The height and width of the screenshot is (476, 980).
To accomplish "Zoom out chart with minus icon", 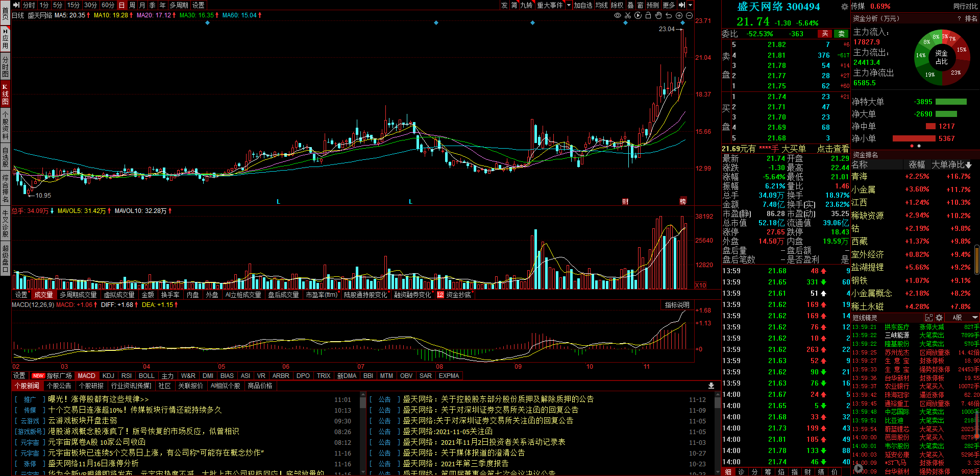I will point(689,16).
